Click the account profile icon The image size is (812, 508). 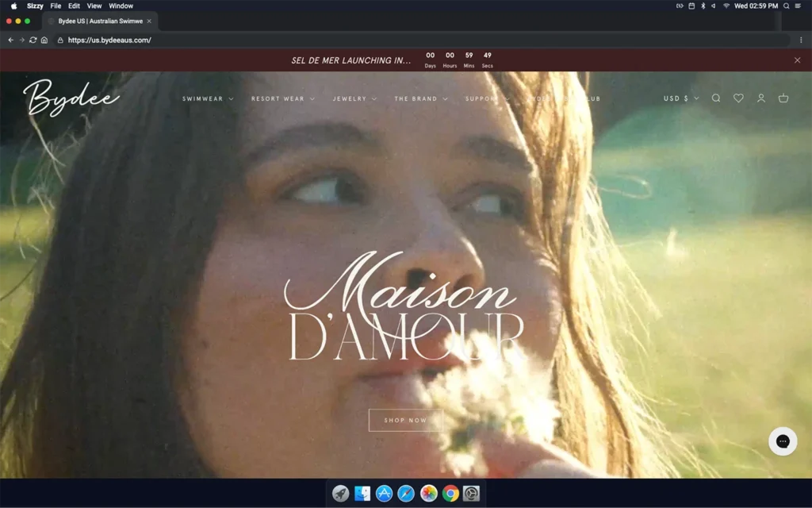(x=761, y=98)
